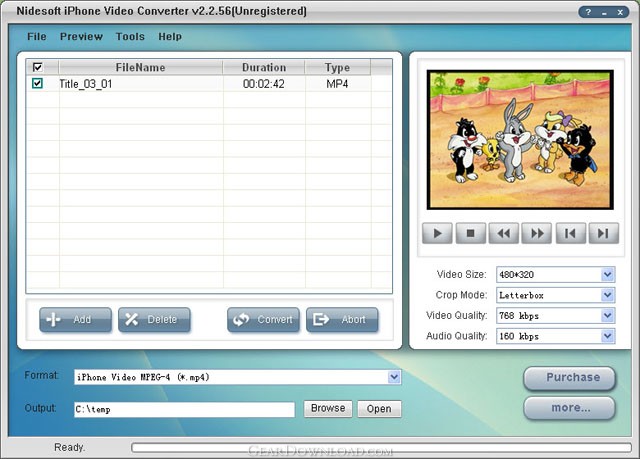Click the more... button
Screen dimensions: 640x459
(x=569, y=408)
